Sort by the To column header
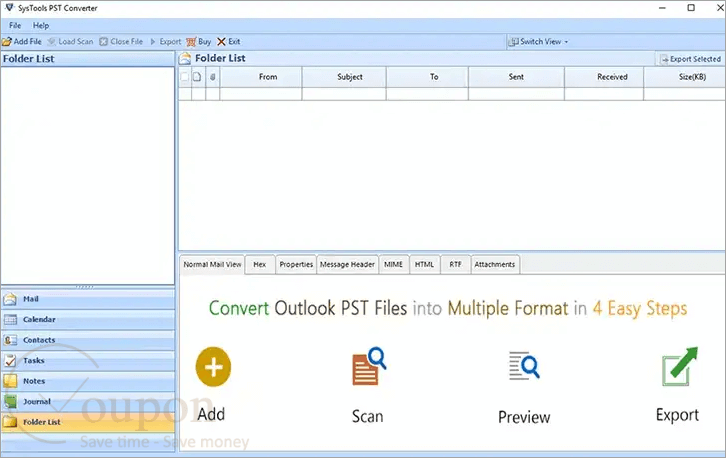Image resolution: width=726 pixels, height=458 pixels. (x=427, y=77)
